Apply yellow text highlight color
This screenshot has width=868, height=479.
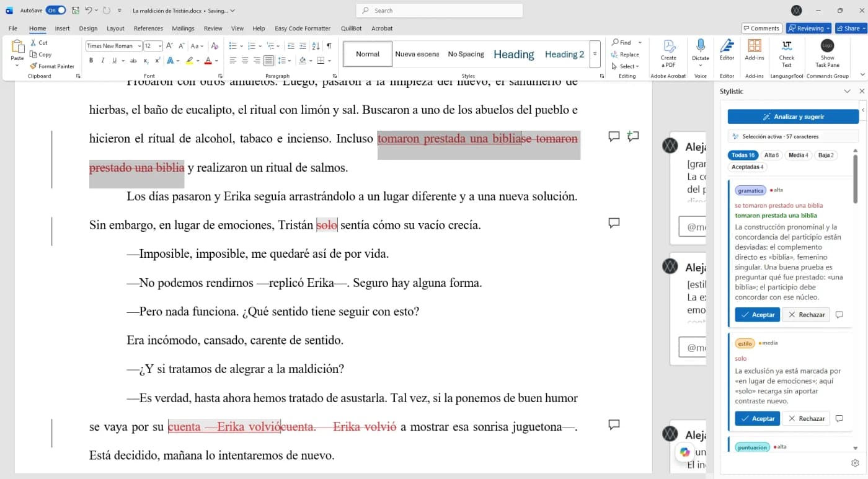click(x=189, y=61)
